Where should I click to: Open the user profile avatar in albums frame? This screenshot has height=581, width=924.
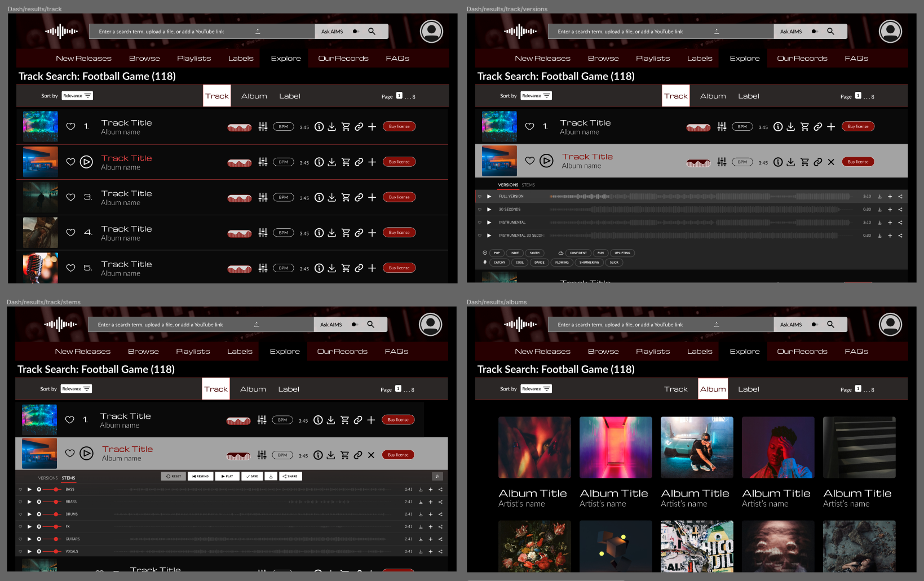890,324
